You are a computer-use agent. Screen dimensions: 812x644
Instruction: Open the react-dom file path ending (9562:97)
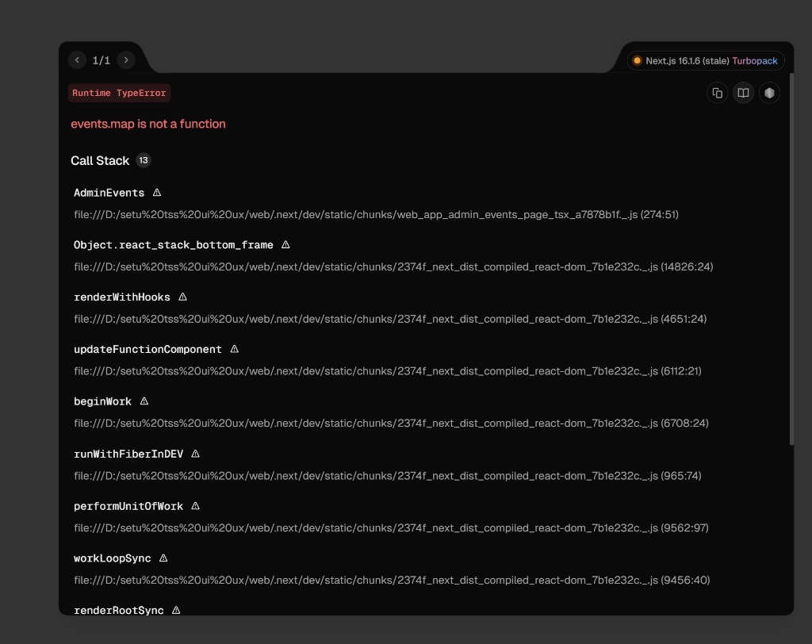pyautogui.click(x=391, y=528)
